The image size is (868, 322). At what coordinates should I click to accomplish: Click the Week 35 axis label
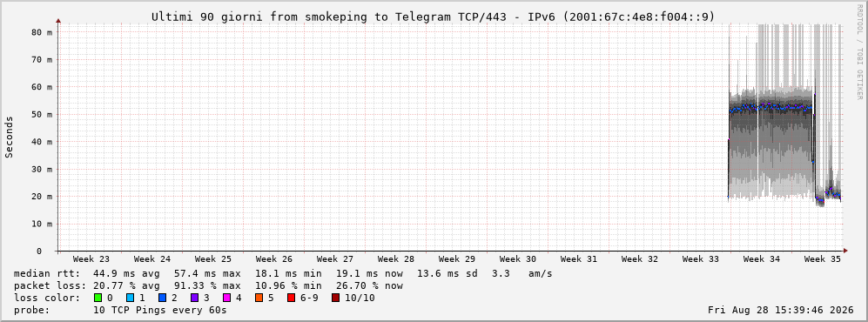tap(822, 259)
